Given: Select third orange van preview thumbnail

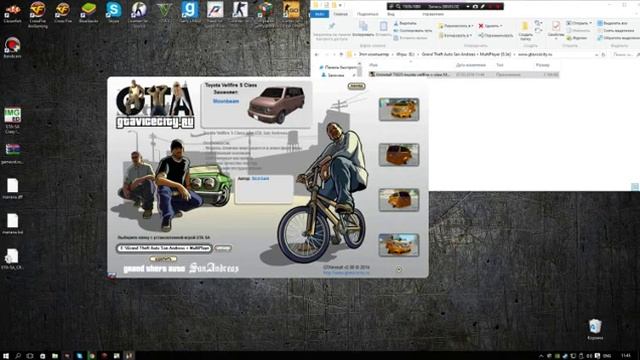Looking at the screenshot, I should 399,200.
